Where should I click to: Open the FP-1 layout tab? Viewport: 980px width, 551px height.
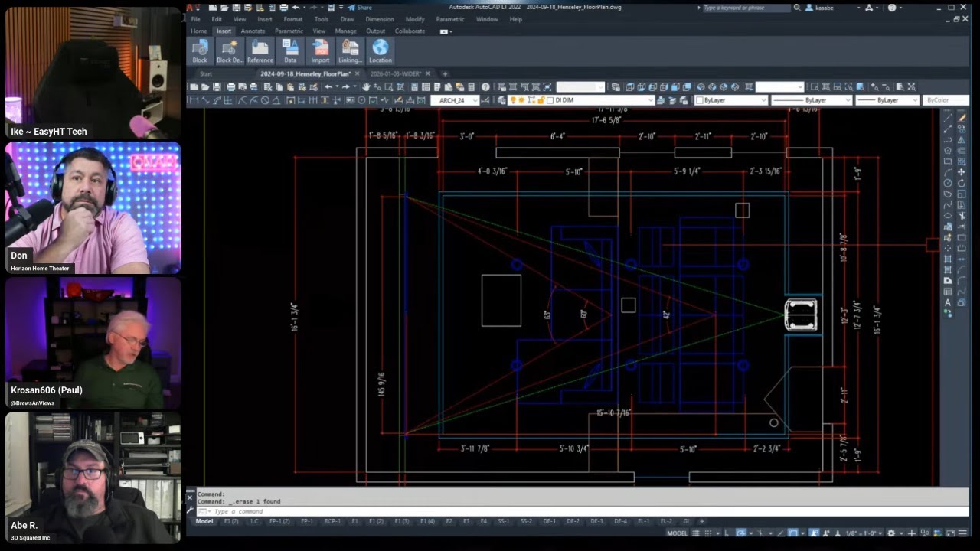click(307, 521)
